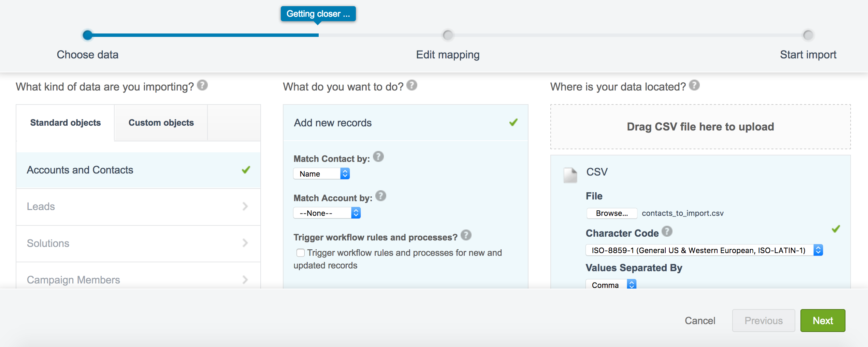Select Standard objects tab

[65, 123]
